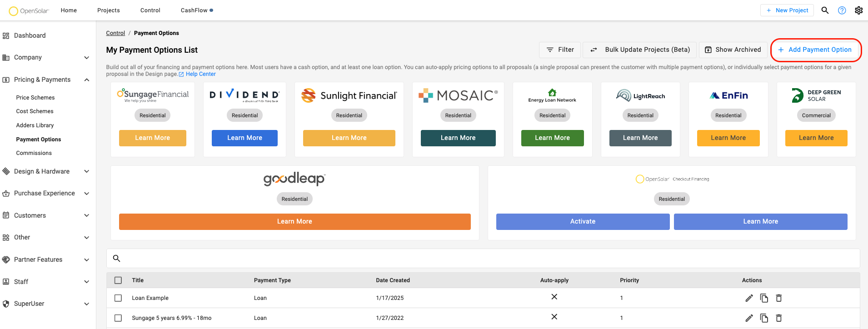Duplicate the Loan Example payment option

click(x=764, y=298)
